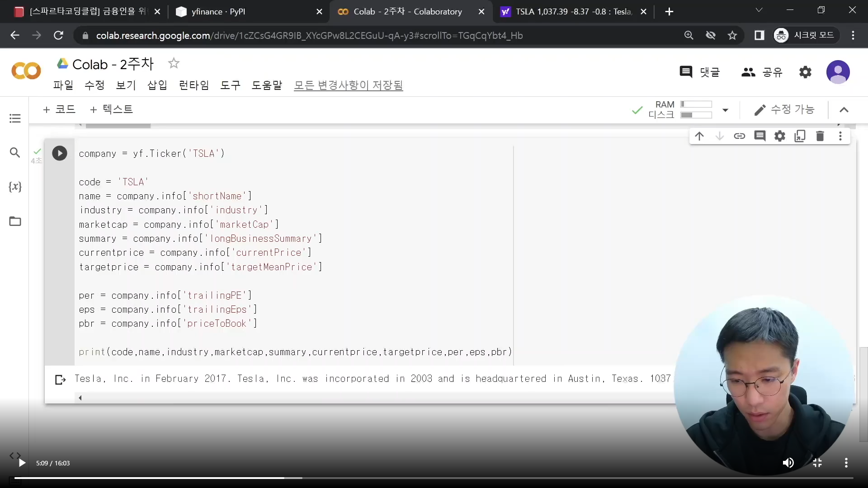The width and height of the screenshot is (868, 488).
Task: Open the 파일 menu
Action: coord(63,85)
